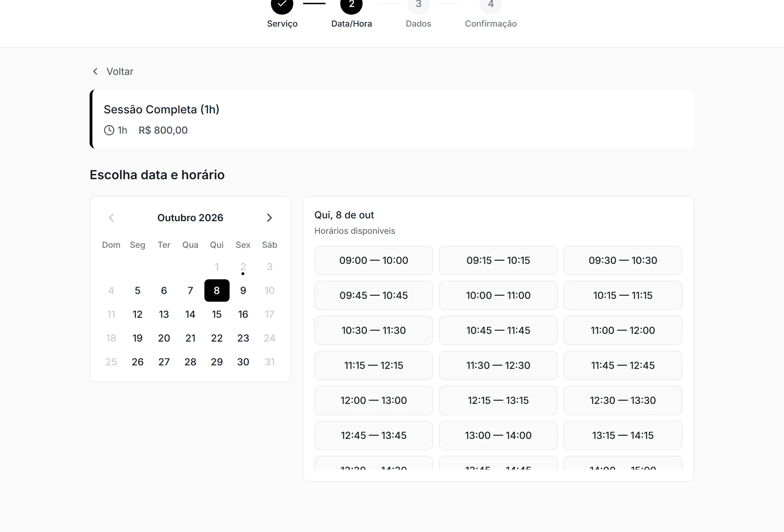Select the 09:15 — 10:15 time slot
Image resolution: width=784 pixels, height=532 pixels.
click(498, 260)
